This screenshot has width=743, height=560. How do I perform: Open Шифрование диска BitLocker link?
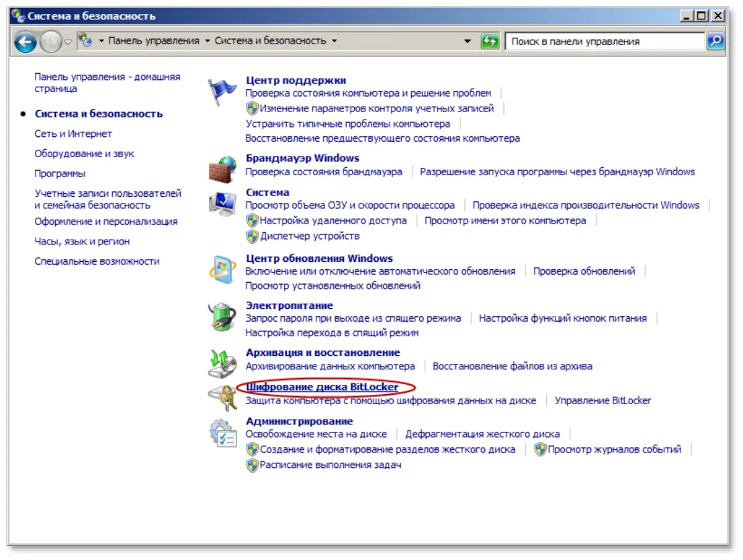coord(322,387)
